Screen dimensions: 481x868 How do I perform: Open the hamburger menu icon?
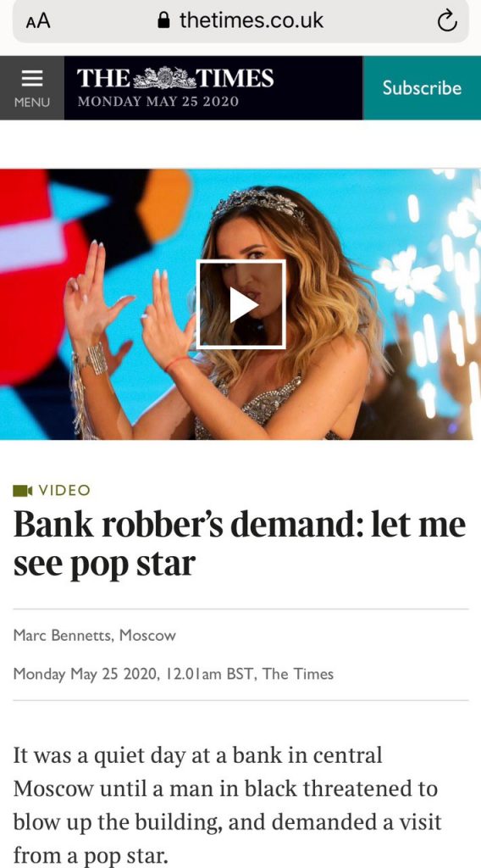coord(32,79)
